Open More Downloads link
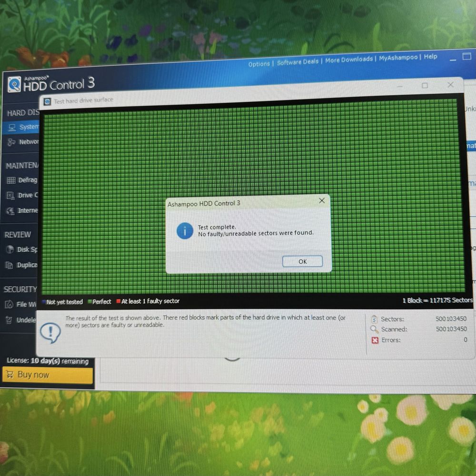This screenshot has height=476, width=476. 349,59
